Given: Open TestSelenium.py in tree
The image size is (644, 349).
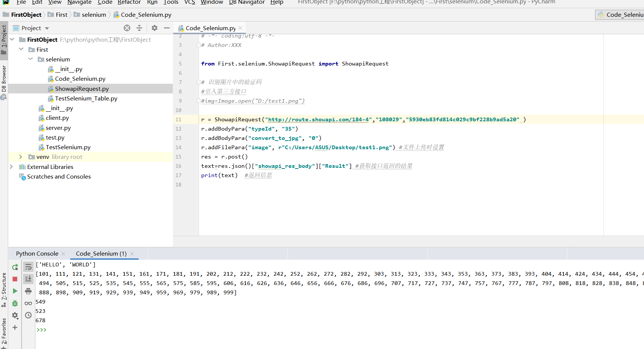Looking at the screenshot, I should [x=68, y=147].
